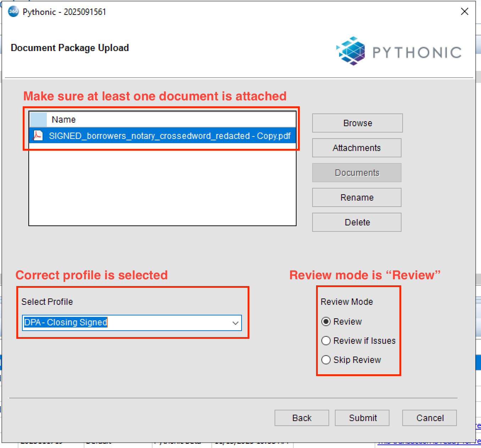Viewport: 481px width, 448px height.
Task: Cancel the document package upload
Action: (x=430, y=418)
